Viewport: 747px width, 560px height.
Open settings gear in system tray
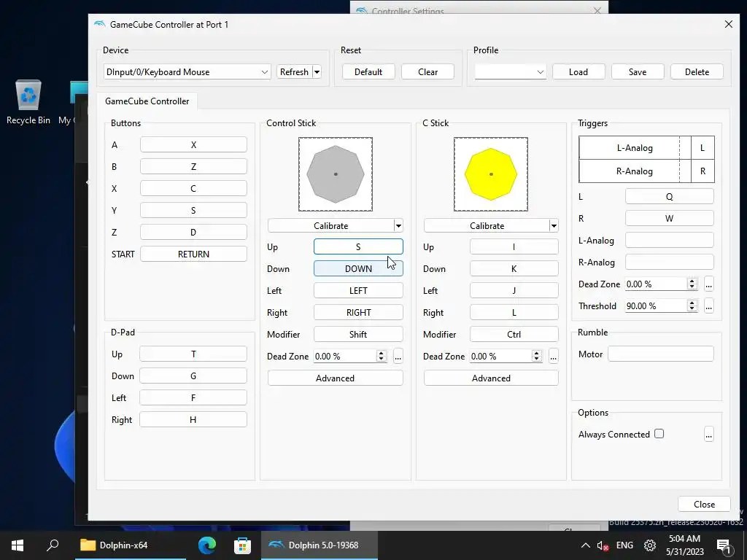(650, 545)
